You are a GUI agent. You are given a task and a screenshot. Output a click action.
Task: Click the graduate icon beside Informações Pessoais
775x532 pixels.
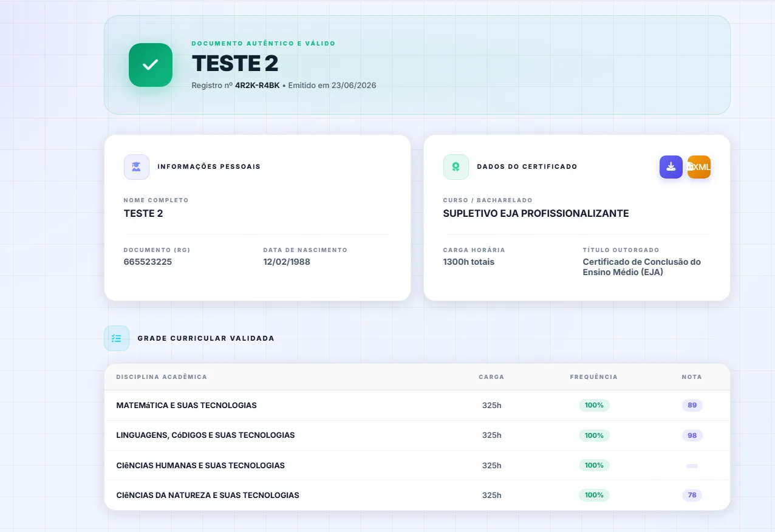click(137, 167)
